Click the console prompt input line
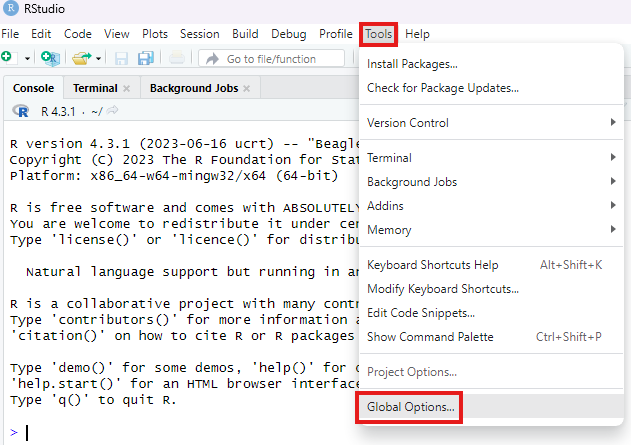The height and width of the screenshot is (445, 631). click(185, 433)
